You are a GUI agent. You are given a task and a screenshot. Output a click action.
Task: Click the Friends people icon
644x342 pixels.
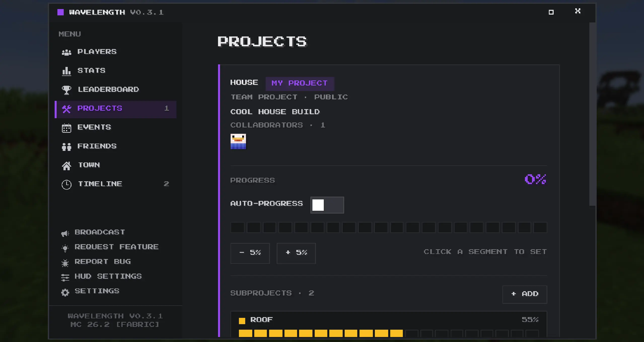[x=66, y=147]
